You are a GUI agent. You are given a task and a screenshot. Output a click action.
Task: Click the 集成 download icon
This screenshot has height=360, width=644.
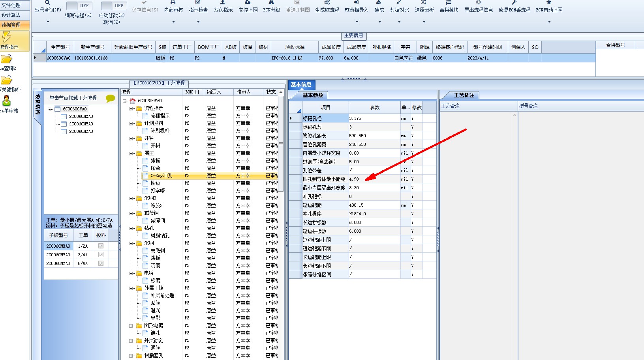pos(379,2)
